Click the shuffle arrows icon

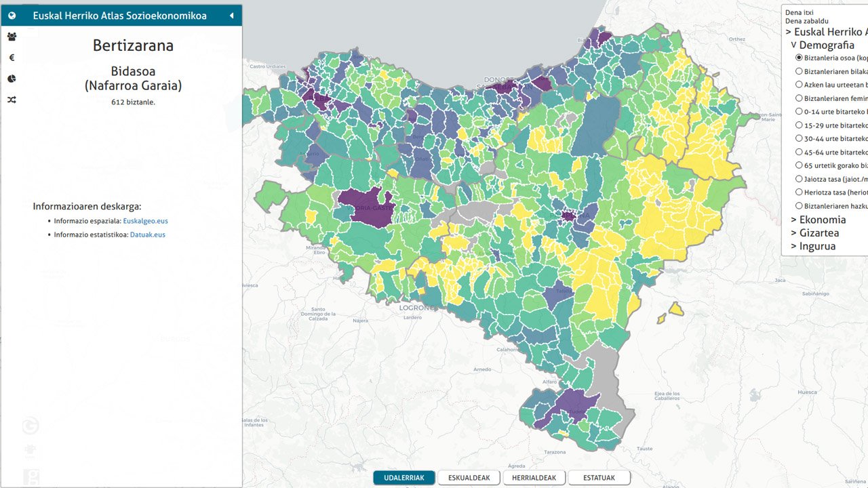point(12,100)
